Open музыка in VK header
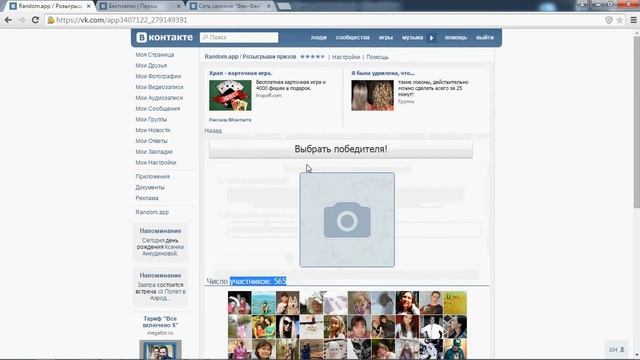Screen dimensions: 640x360 pyautogui.click(x=412, y=37)
